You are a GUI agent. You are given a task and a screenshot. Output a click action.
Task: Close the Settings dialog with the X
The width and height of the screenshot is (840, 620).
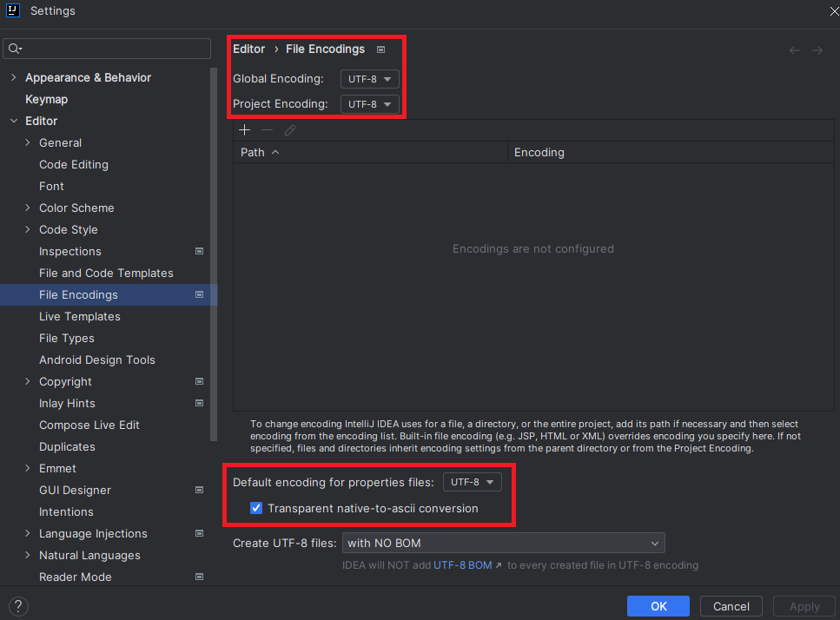pyautogui.click(x=834, y=10)
